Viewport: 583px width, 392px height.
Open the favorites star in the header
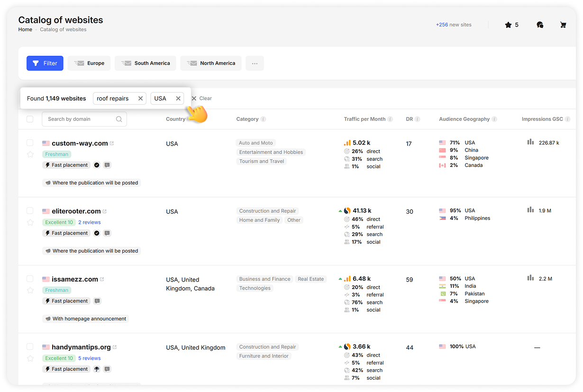[x=509, y=25]
